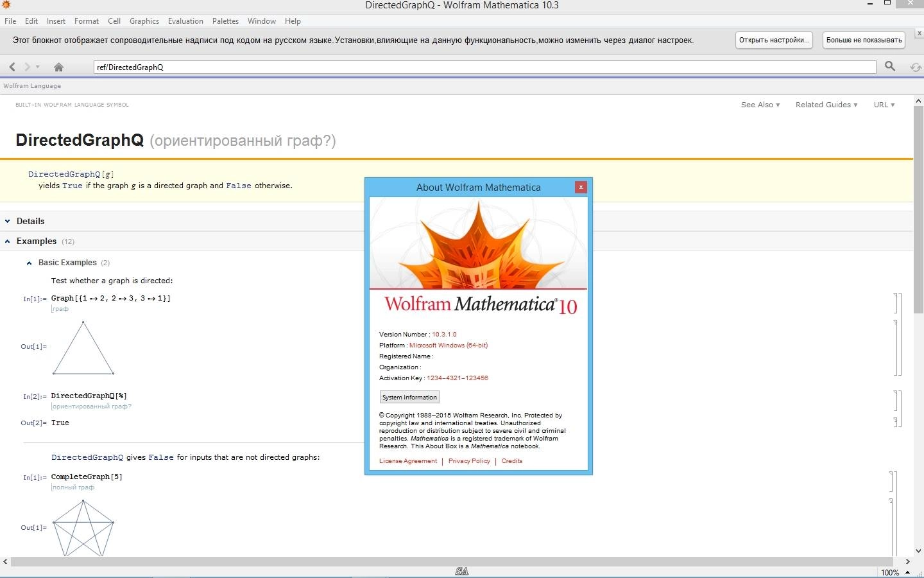Close the About Wolfram Mathematica dialog
Screen dimensions: 924x578
click(x=581, y=187)
